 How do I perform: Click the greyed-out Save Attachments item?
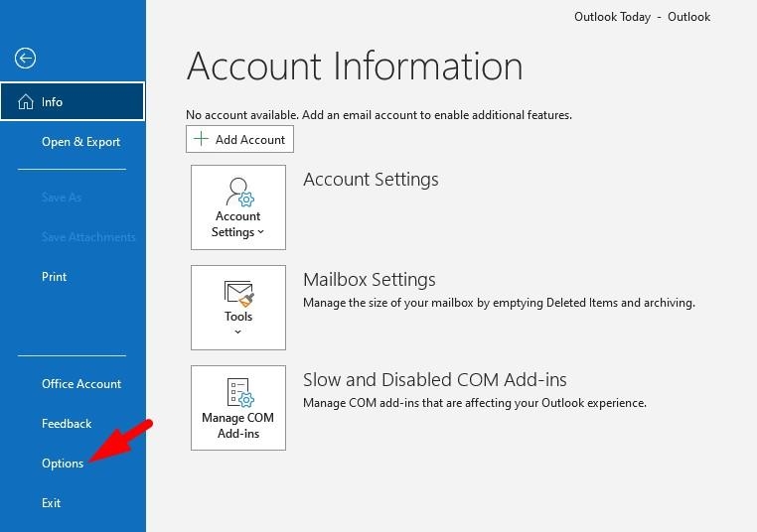point(88,237)
